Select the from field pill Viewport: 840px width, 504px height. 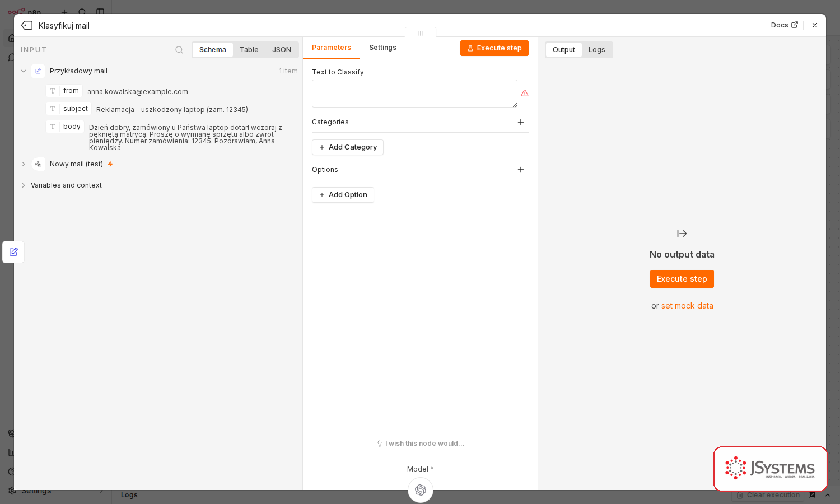tap(64, 91)
